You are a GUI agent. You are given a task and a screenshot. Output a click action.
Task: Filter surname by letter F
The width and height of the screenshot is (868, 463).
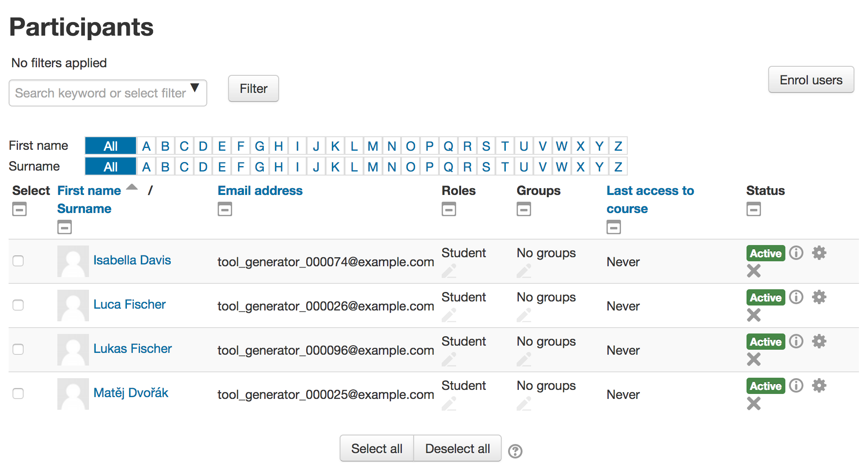click(241, 167)
